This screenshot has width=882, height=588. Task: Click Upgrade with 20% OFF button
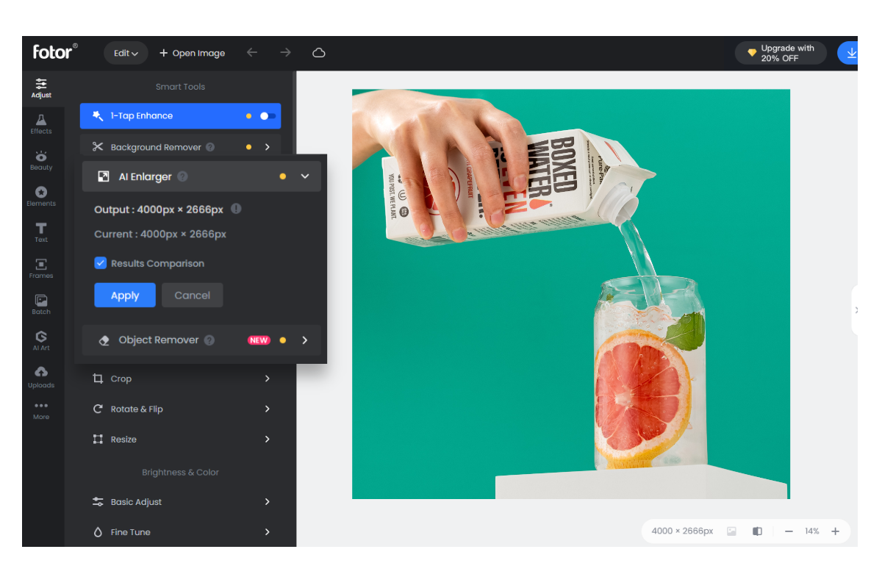(781, 53)
